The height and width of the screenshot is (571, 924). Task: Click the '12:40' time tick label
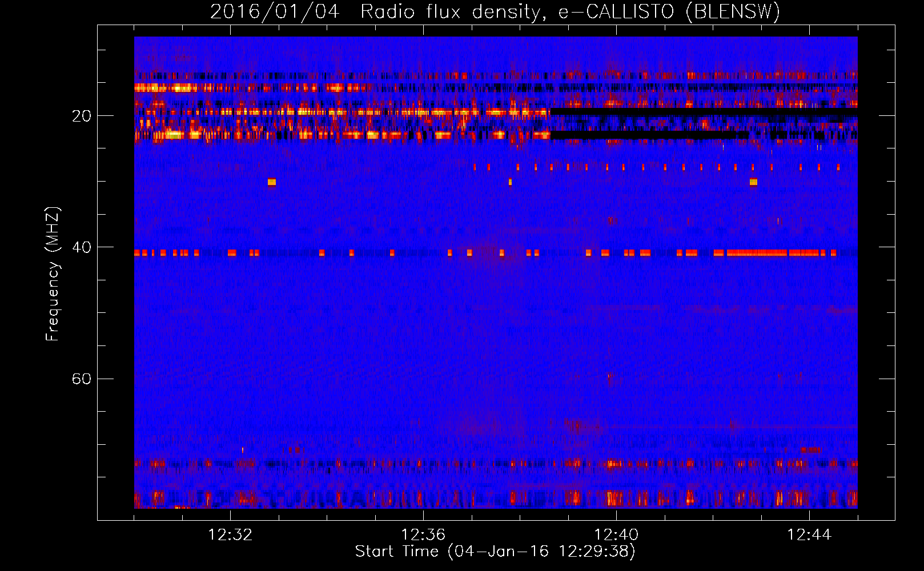coord(616,535)
